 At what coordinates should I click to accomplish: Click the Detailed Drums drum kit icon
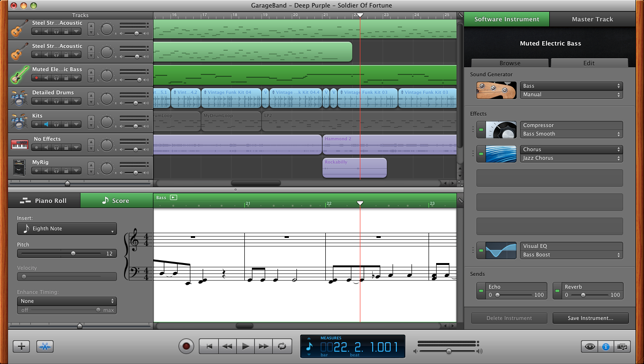[x=19, y=98]
